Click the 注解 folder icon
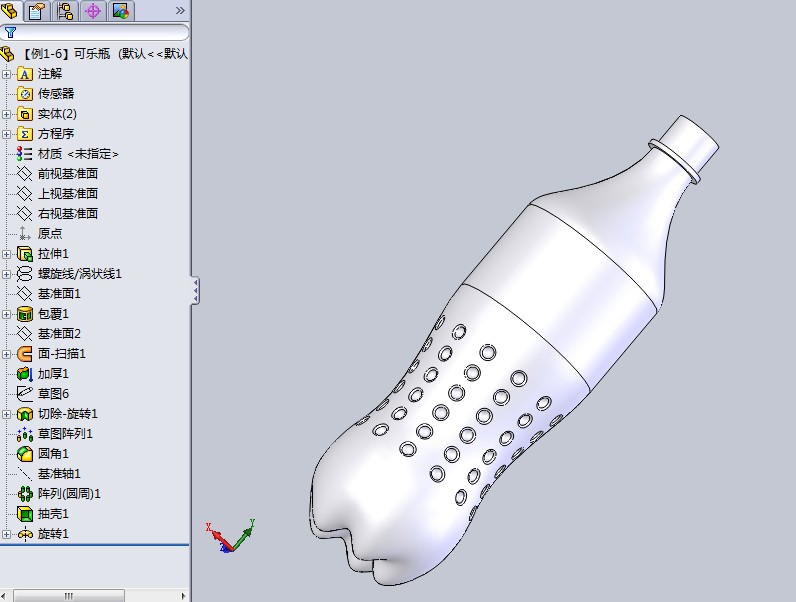 click(x=24, y=74)
